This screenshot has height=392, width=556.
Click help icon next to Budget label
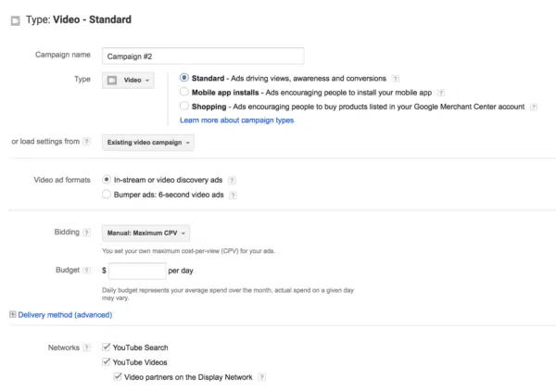coord(86,271)
